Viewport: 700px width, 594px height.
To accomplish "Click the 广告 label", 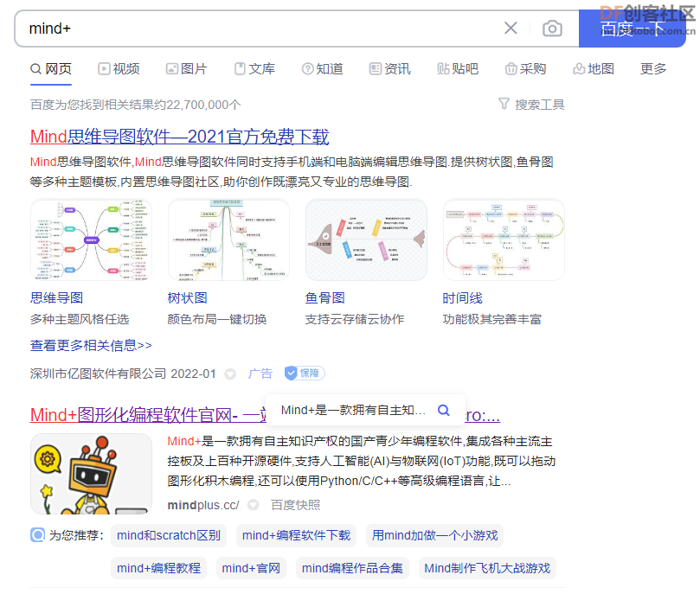I will tap(260, 374).
